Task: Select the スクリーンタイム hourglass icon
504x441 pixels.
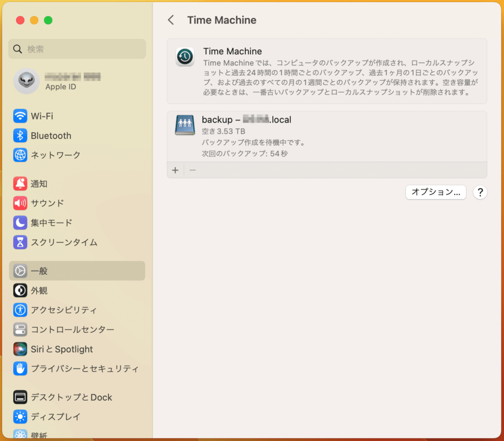Action: click(20, 242)
